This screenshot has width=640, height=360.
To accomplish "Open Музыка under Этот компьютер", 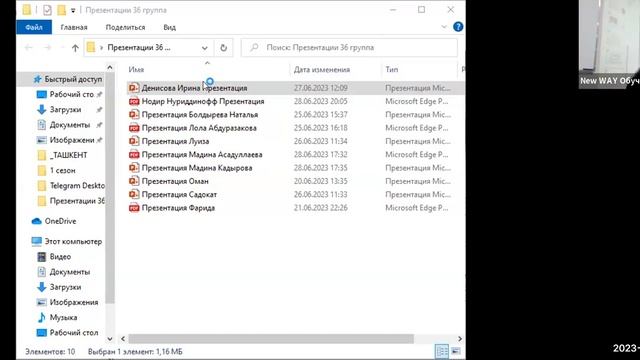I will 63,318.
